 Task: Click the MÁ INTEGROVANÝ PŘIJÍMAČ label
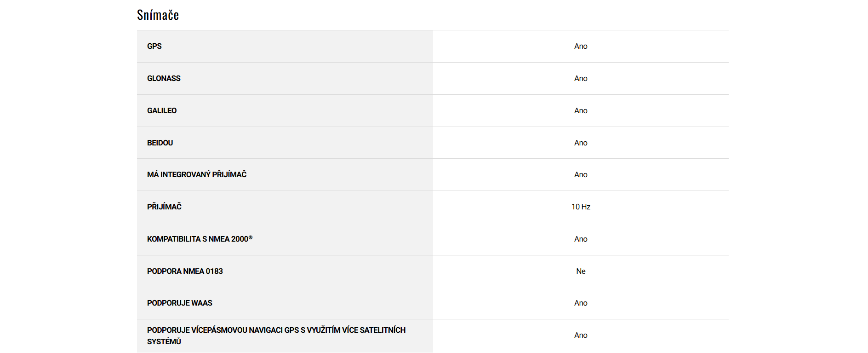click(197, 174)
